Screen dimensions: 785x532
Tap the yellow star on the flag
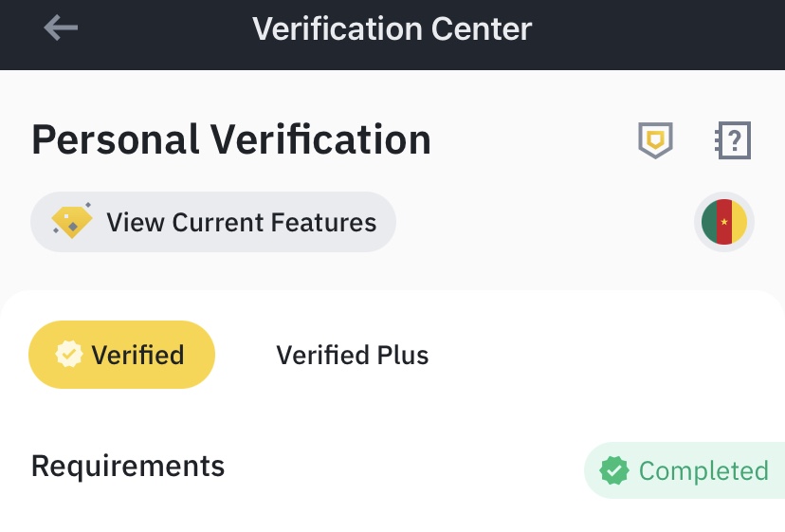coord(724,223)
